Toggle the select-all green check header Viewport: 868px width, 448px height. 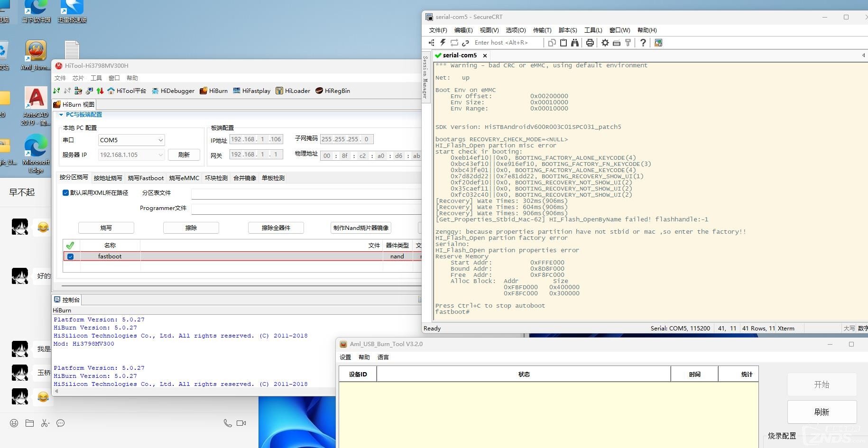coord(70,245)
